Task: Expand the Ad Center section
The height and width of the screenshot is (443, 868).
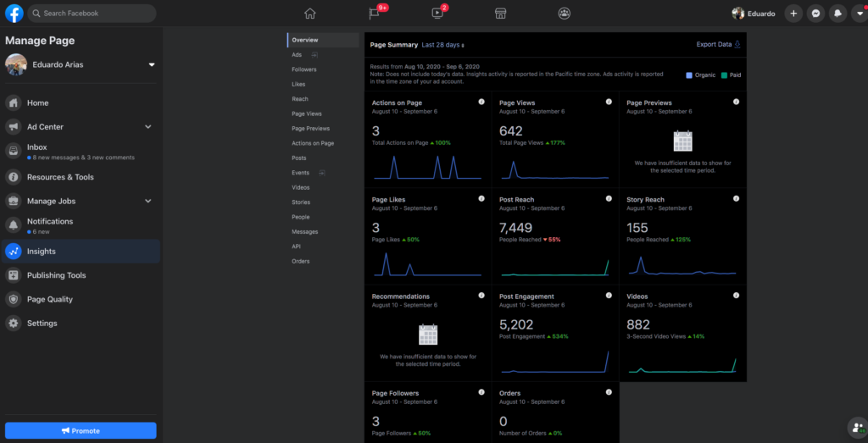Action: coord(147,127)
